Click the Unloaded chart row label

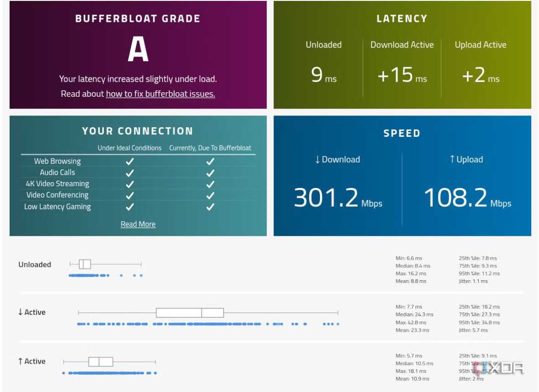(35, 264)
